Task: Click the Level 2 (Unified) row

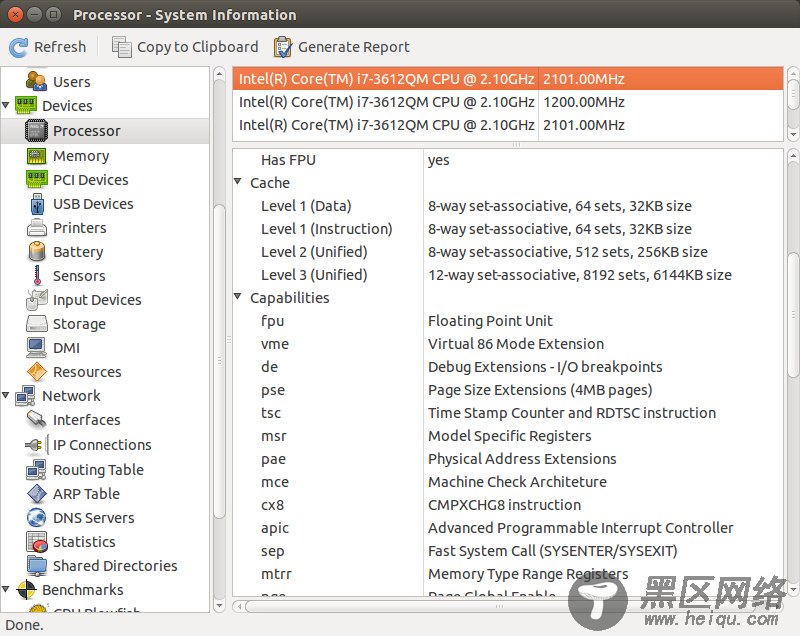Action: (x=508, y=252)
